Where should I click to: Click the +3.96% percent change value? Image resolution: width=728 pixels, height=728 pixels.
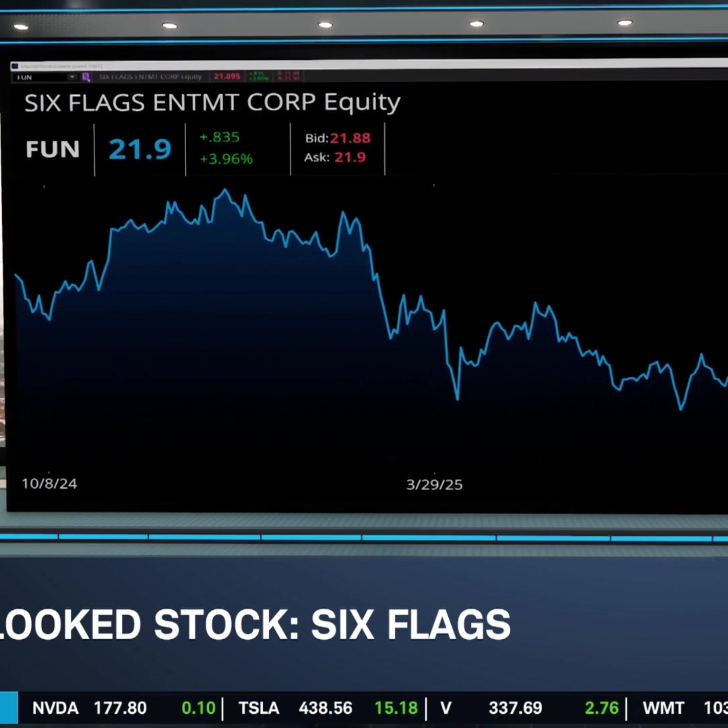pos(226,159)
